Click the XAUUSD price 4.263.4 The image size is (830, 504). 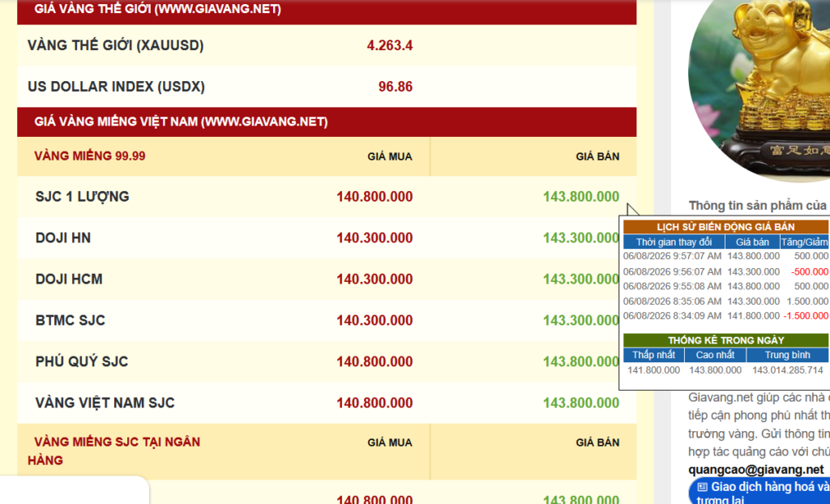tap(390, 45)
